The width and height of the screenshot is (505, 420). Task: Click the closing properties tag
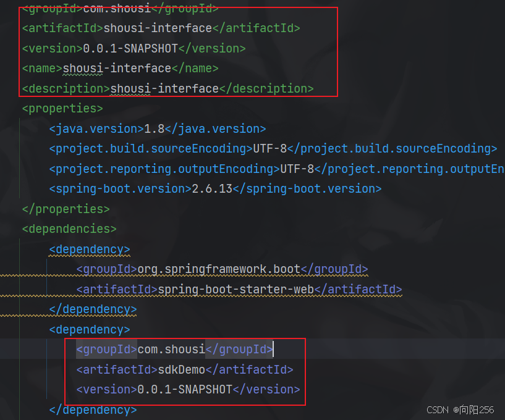pos(66,209)
